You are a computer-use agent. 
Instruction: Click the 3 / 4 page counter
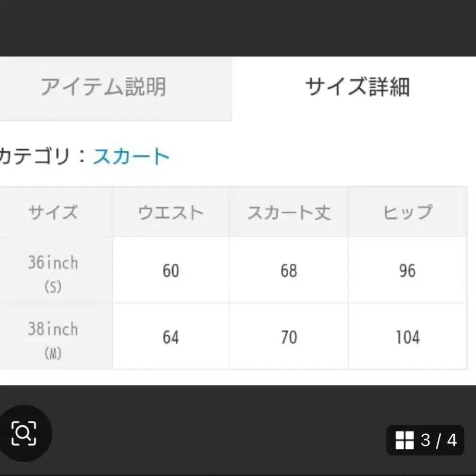[438, 440]
